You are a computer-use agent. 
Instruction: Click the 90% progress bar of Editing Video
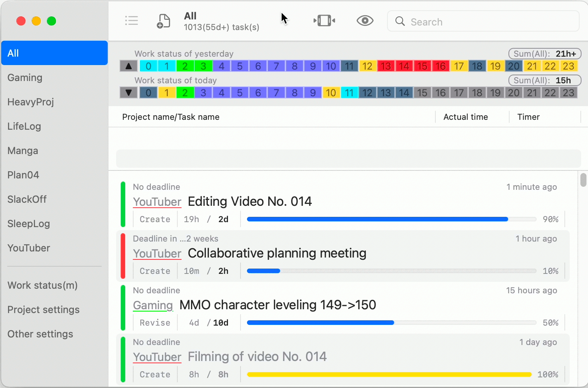(x=391, y=219)
